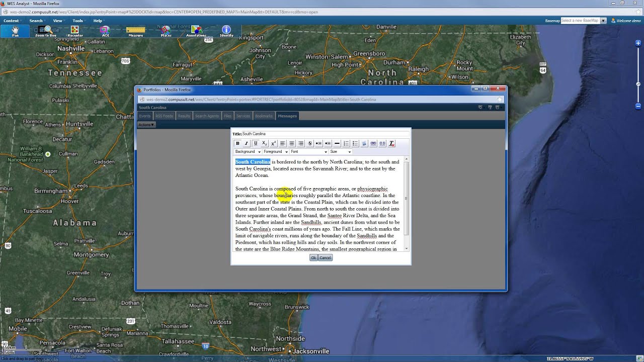Decrease indent of the paragraph
This screenshot has width=644, height=362.
(328, 143)
